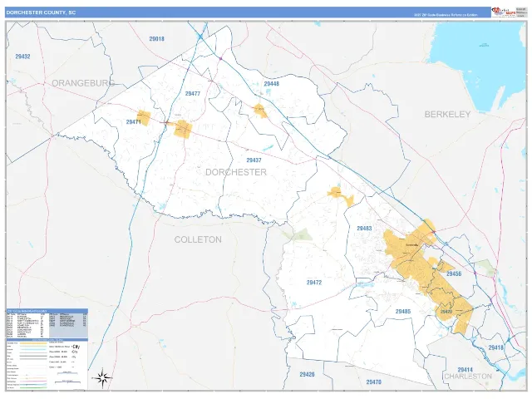Click the BERKELEY county label
This screenshot has width=532, height=399.
pyautogui.click(x=447, y=115)
